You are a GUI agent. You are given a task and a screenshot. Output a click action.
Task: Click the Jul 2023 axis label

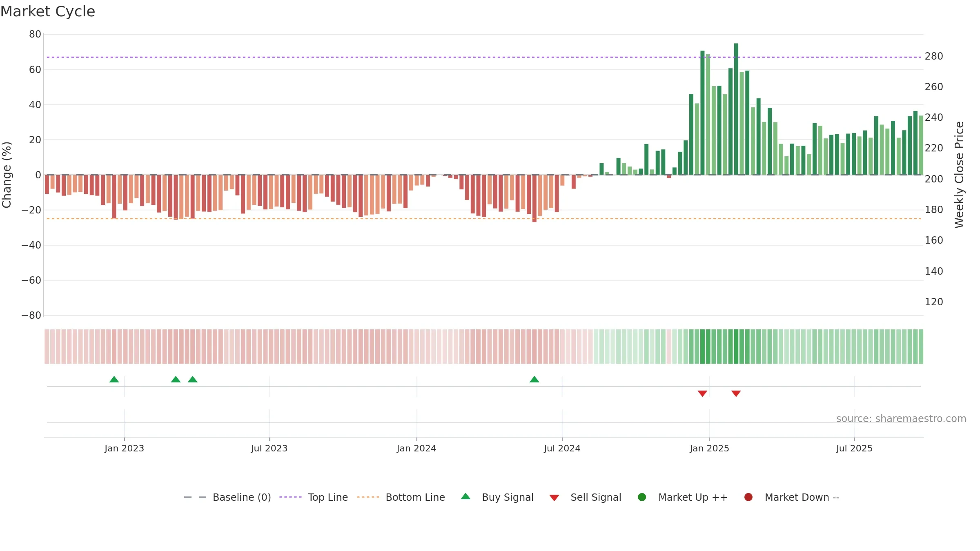(x=269, y=449)
